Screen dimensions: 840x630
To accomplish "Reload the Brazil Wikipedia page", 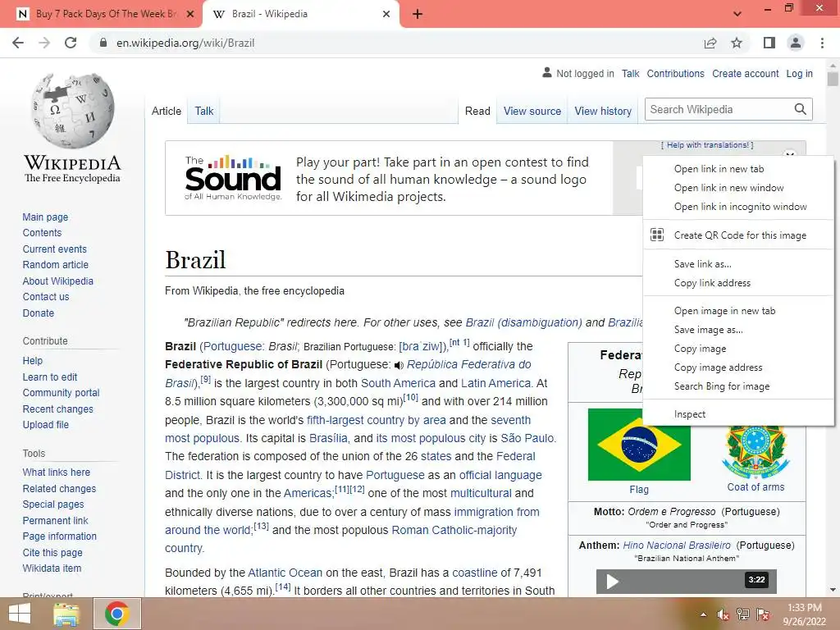I will [x=71, y=43].
